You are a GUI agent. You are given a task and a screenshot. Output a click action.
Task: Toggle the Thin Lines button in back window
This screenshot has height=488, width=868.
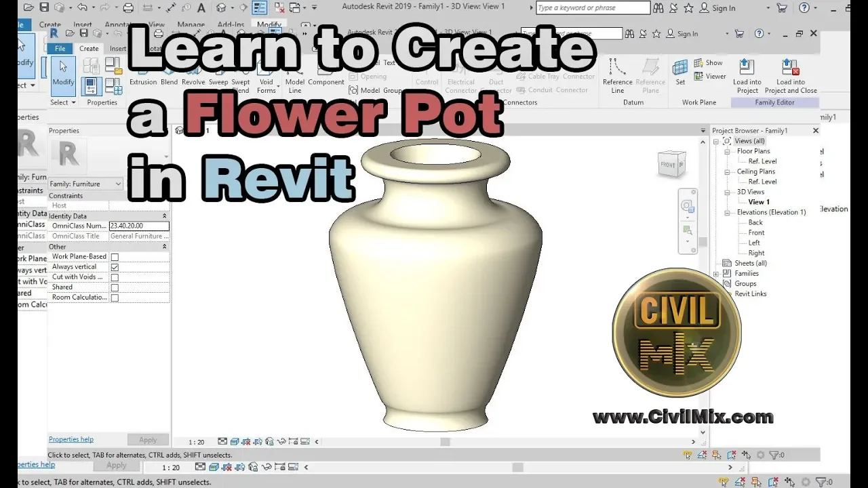coord(259,8)
